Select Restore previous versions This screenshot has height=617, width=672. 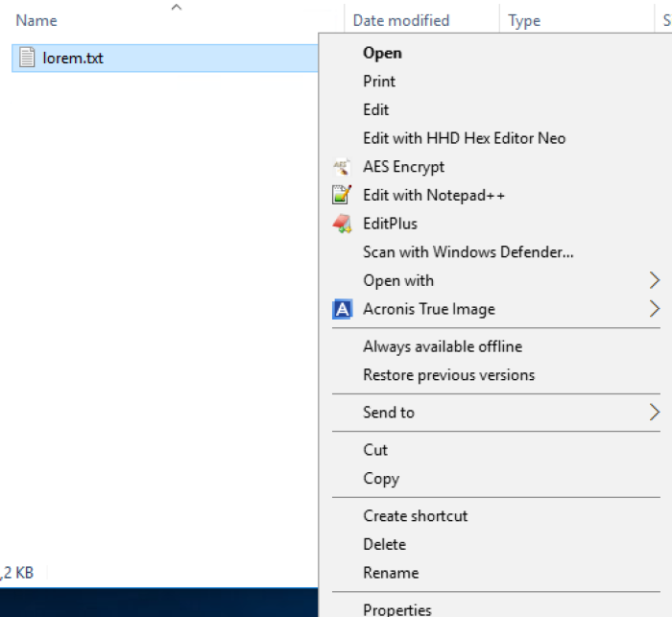(496, 375)
